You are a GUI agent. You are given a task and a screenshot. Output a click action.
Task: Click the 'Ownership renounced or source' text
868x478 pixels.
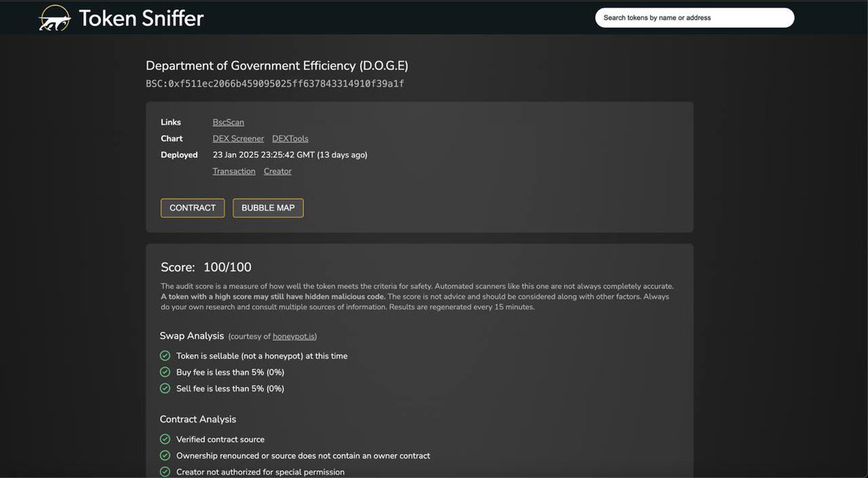coord(303,456)
